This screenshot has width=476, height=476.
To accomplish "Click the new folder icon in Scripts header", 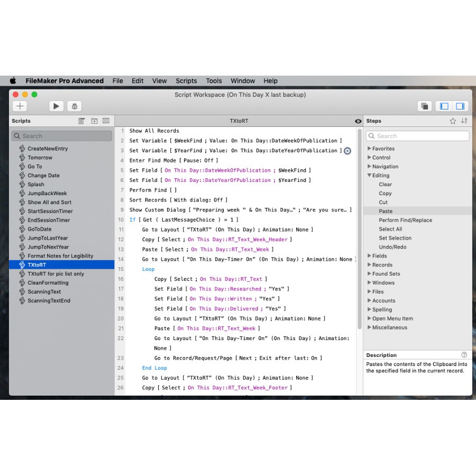I will (x=95, y=121).
